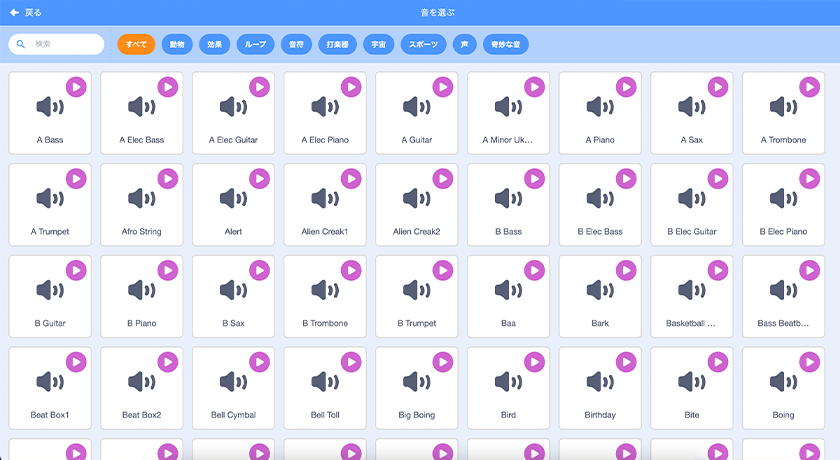This screenshot has width=840, height=460.
Task: Click the Bass Beatb... label
Action: click(783, 323)
